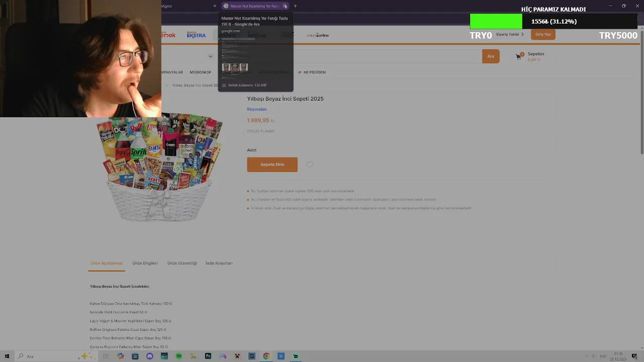The width and height of the screenshot is (644, 362).
Task: Launch Spotify from the taskbar
Action: pyautogui.click(x=179, y=356)
